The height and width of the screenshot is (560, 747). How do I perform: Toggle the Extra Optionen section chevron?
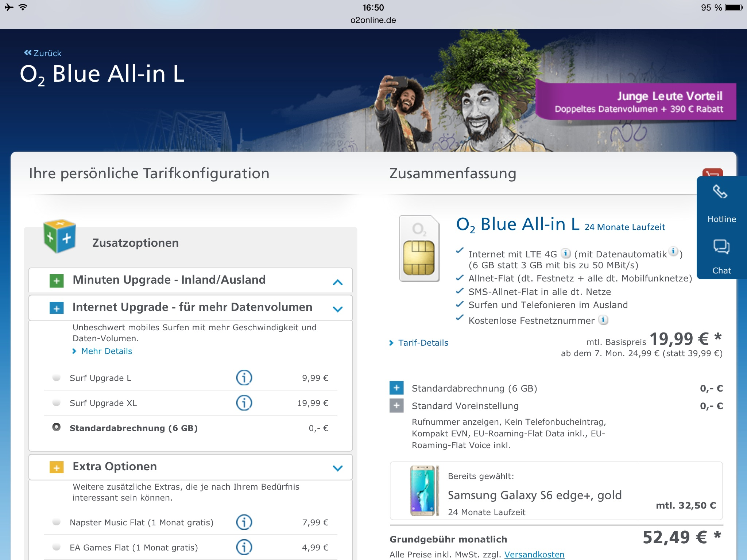338,468
